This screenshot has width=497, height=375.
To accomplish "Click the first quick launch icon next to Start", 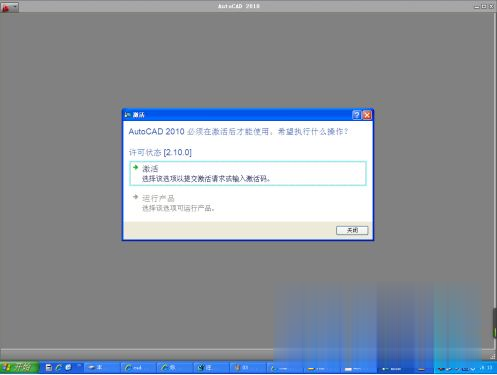I will pyautogui.click(x=49, y=367).
